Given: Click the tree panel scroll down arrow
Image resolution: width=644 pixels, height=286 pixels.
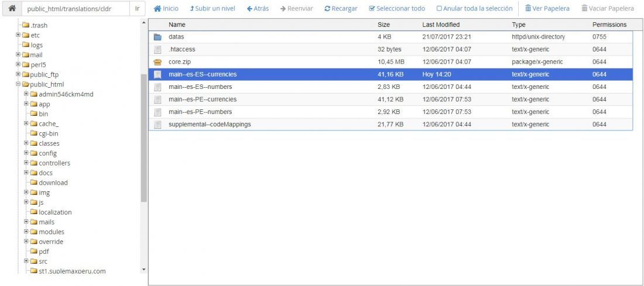Looking at the screenshot, I should 144,270.
